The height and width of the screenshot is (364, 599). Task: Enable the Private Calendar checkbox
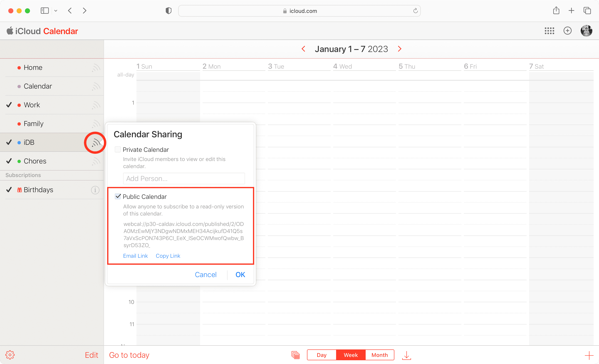[x=118, y=149]
